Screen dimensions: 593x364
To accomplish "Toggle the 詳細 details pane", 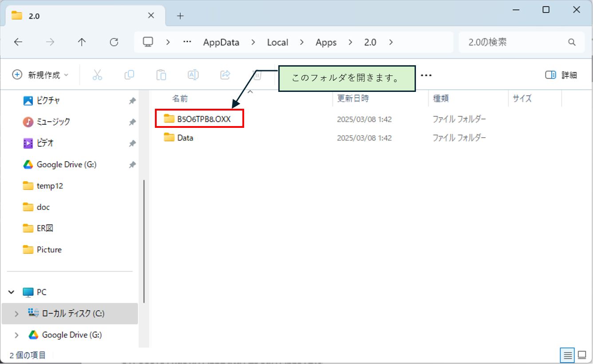I will 561,75.
